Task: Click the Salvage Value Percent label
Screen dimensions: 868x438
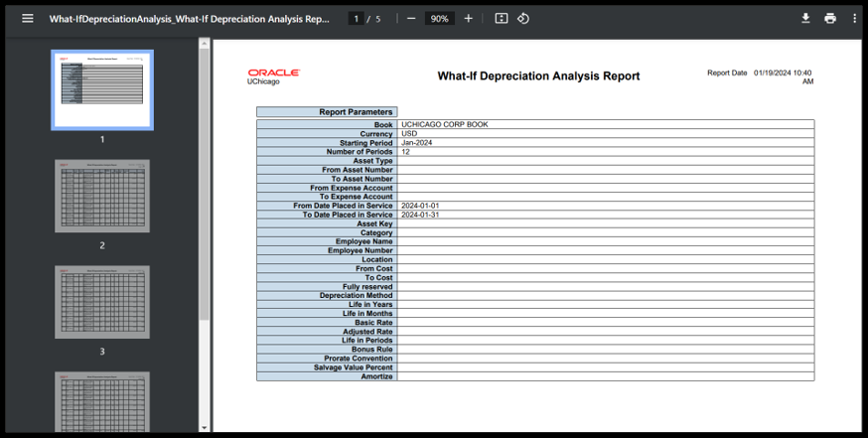Action: tap(354, 367)
